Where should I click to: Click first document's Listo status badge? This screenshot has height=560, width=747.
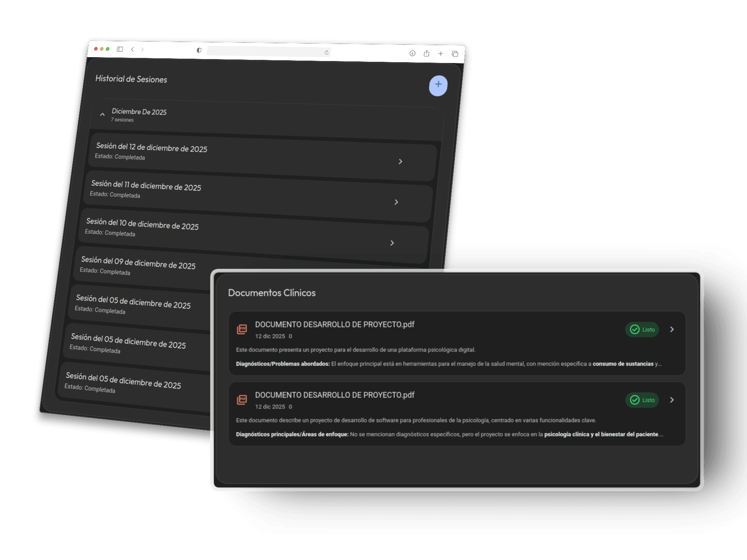click(642, 329)
